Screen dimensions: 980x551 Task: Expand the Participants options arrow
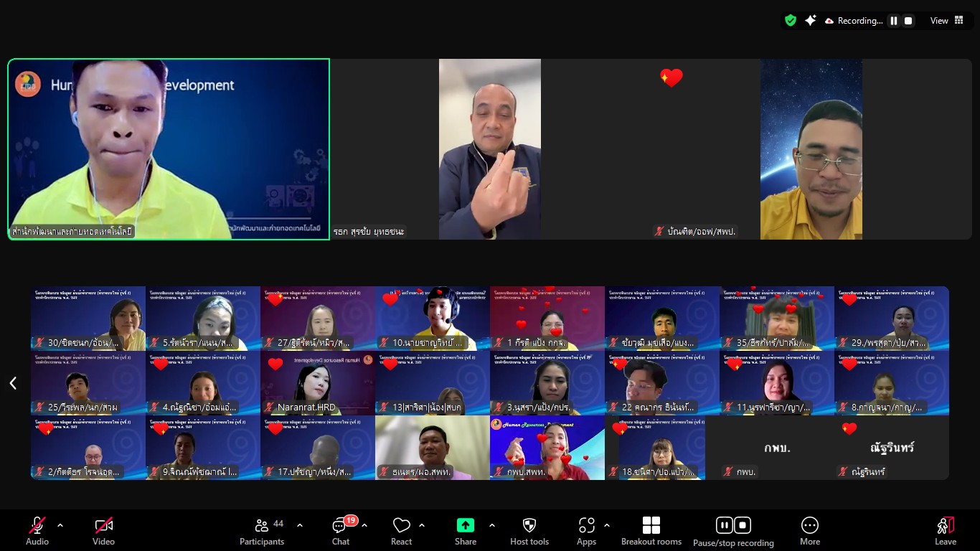click(300, 525)
